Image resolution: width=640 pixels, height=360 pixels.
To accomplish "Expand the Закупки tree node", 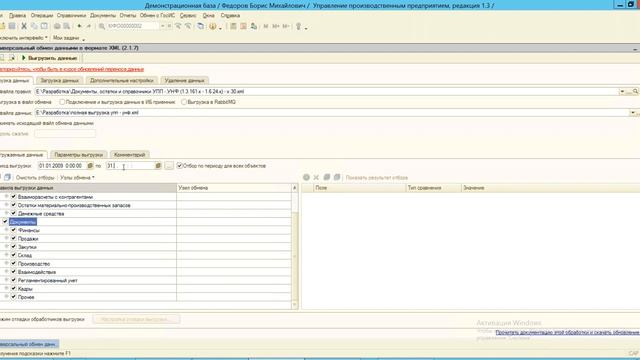I will point(7,247).
